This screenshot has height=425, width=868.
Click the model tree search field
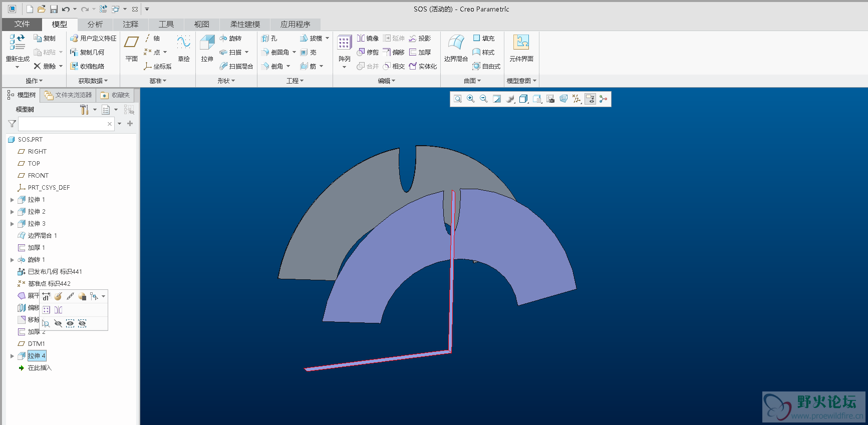(x=66, y=124)
